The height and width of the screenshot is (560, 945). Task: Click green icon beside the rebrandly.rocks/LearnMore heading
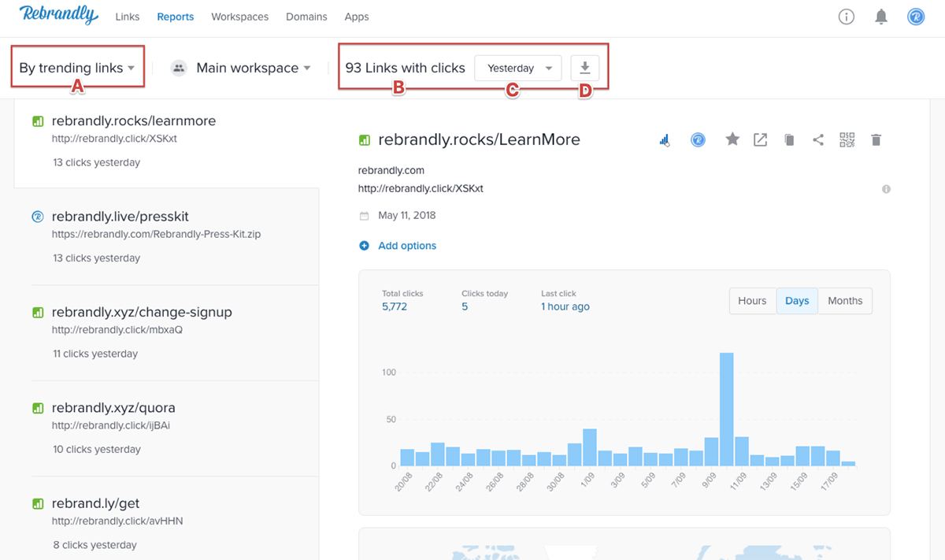pos(364,140)
